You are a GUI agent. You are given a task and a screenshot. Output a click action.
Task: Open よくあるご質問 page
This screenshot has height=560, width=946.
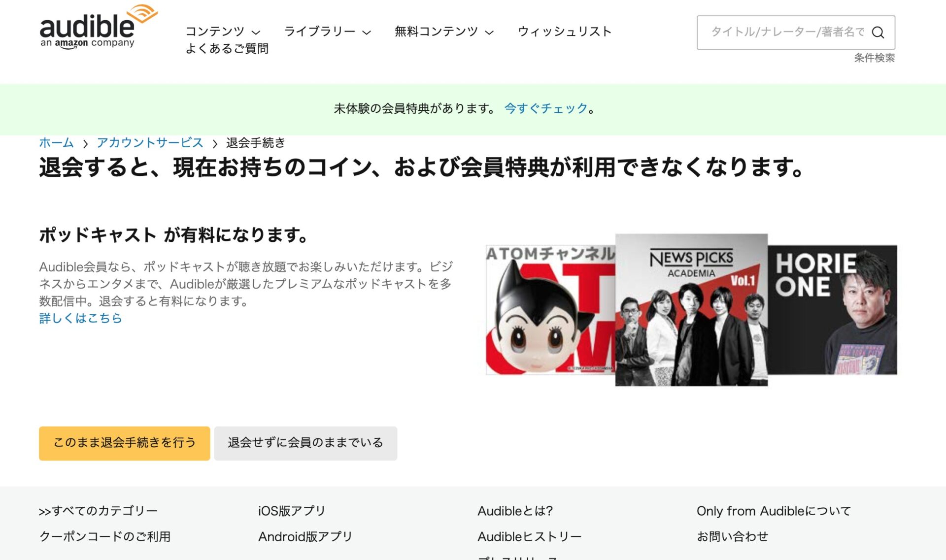point(227,48)
